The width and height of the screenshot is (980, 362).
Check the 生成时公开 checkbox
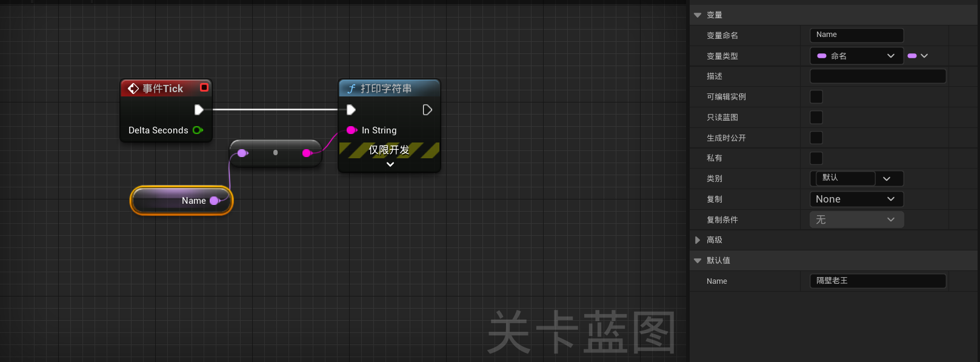(x=816, y=138)
